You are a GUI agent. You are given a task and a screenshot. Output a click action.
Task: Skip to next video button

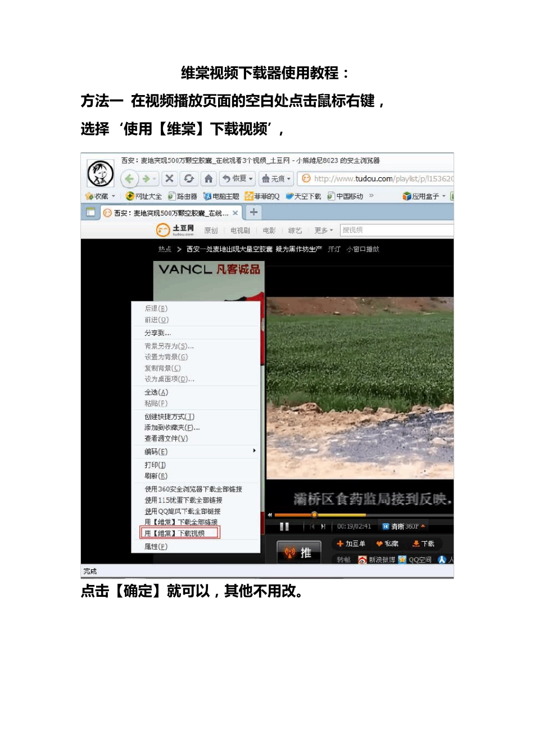click(323, 526)
